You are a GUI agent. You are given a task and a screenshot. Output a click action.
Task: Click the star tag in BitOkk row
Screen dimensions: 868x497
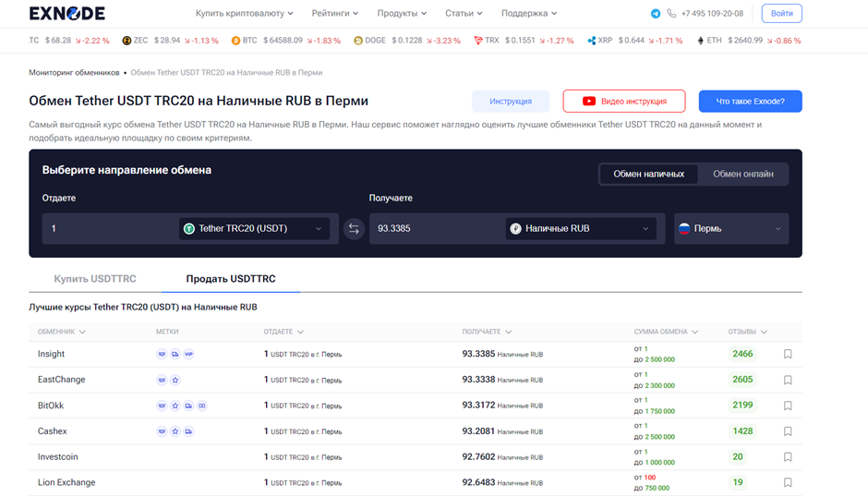(x=175, y=406)
